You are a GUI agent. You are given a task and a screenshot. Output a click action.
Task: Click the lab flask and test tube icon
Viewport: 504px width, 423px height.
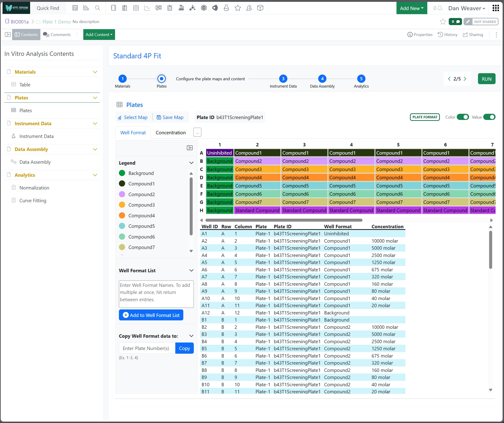tap(181, 8)
